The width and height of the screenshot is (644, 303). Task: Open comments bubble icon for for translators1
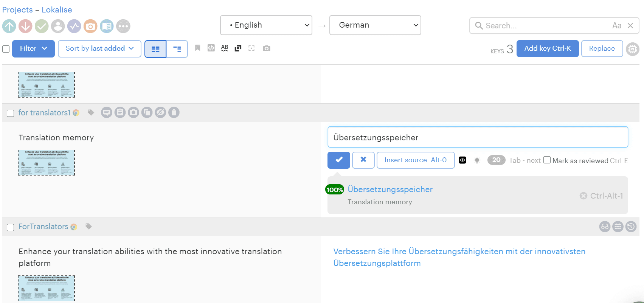pos(107,112)
